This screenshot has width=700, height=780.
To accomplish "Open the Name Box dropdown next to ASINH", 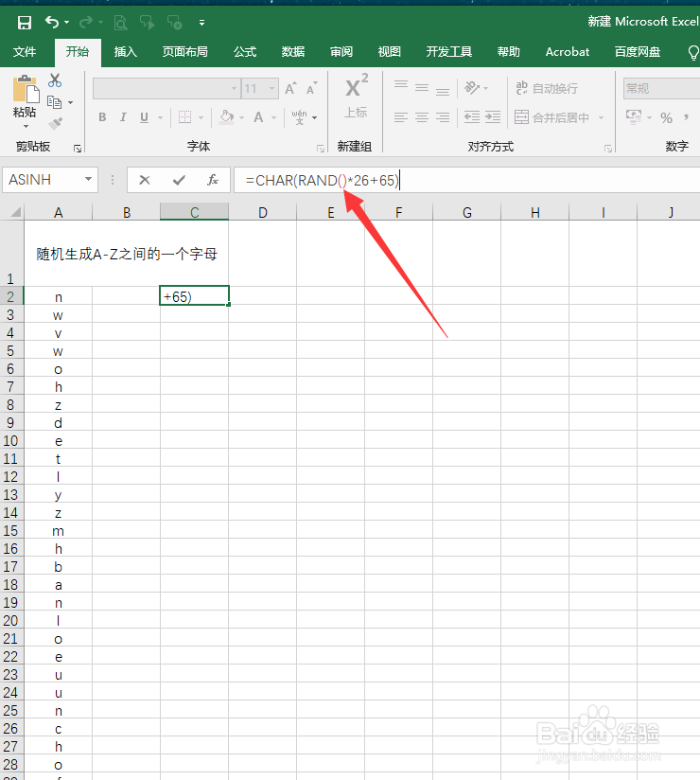I will point(88,179).
